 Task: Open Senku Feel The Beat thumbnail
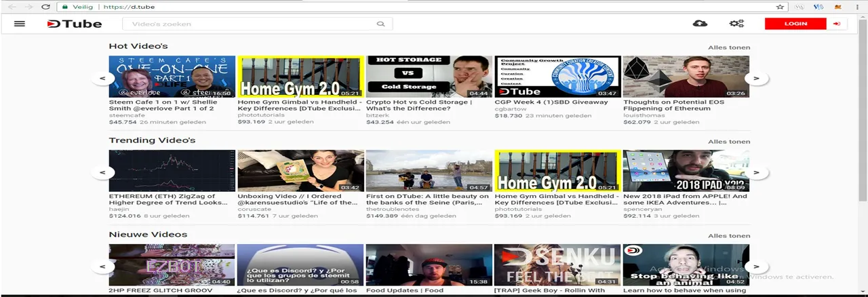tap(557, 265)
